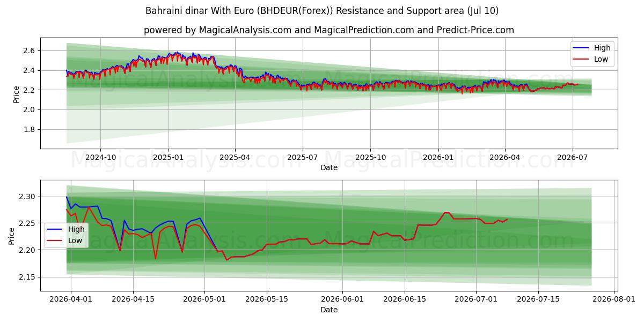Select the 2.15 price tick on the bottom chart
This screenshot has height=322, width=644.
click(x=28, y=277)
